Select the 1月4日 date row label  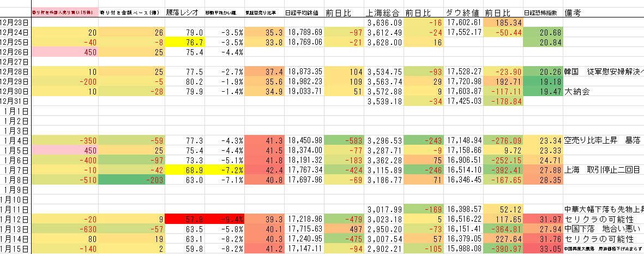(x=16, y=140)
